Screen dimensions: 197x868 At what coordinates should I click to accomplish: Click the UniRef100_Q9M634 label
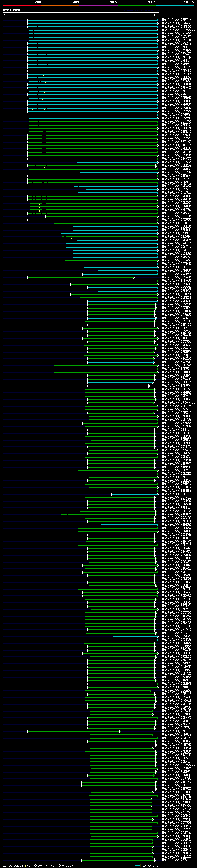[x=176, y=457]
